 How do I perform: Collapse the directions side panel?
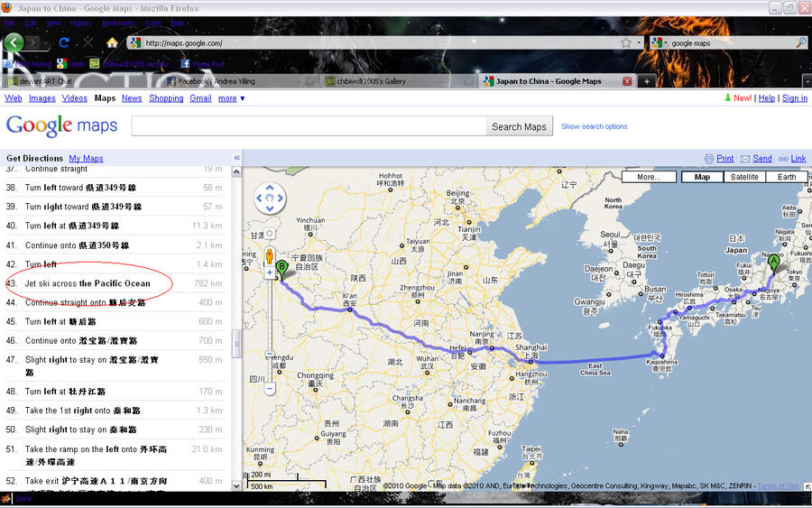tap(236, 158)
